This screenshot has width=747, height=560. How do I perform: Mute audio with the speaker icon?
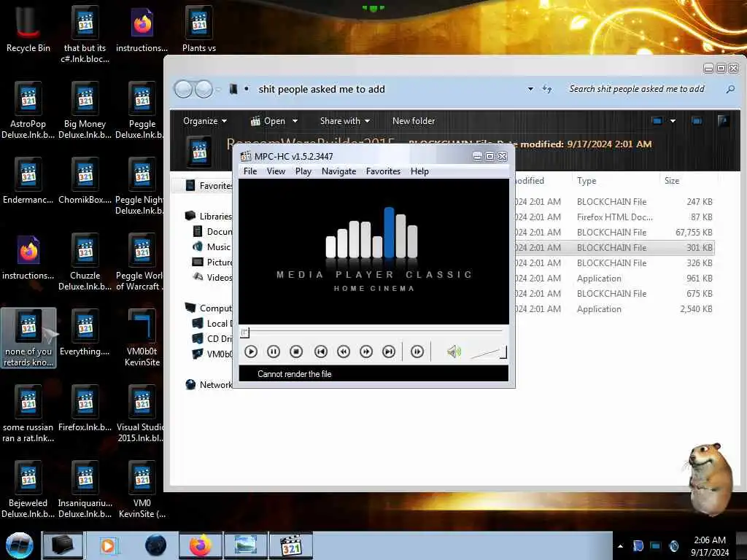[454, 351]
